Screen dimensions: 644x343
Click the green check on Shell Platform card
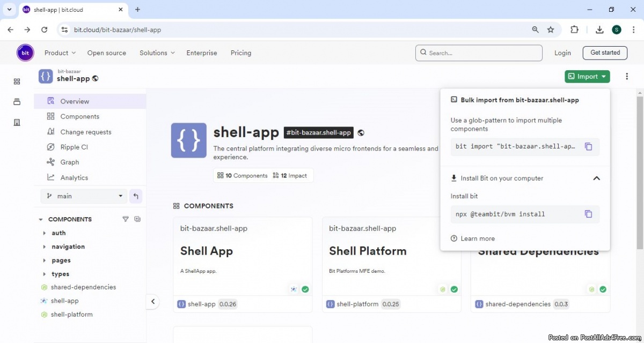[454, 289]
